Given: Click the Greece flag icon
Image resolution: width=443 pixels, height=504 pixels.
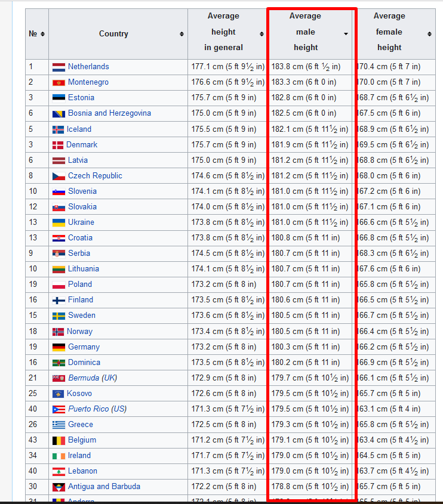Looking at the screenshot, I should (59, 425).
